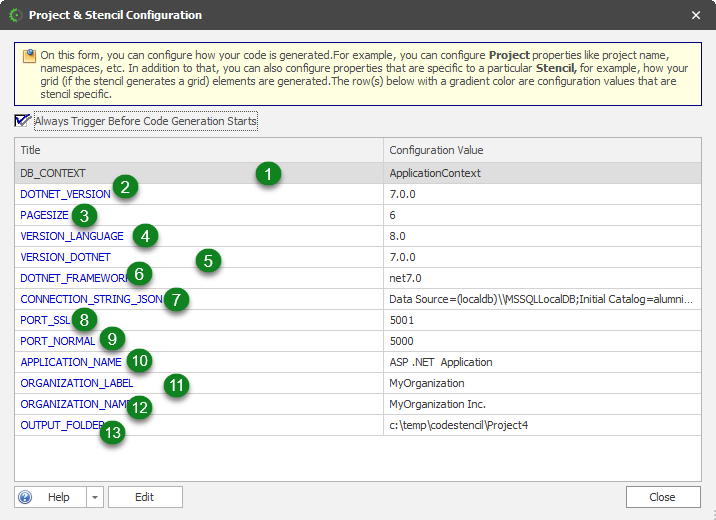Toggle Always Trigger Before Code Generation Starts checkbox

tap(22, 121)
